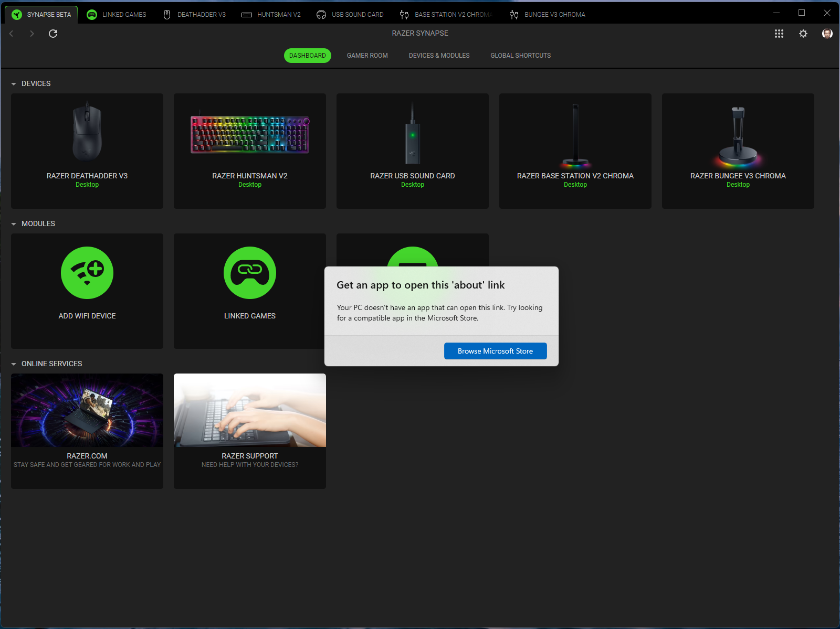
Task: Click the Linked Games module label
Action: click(250, 316)
